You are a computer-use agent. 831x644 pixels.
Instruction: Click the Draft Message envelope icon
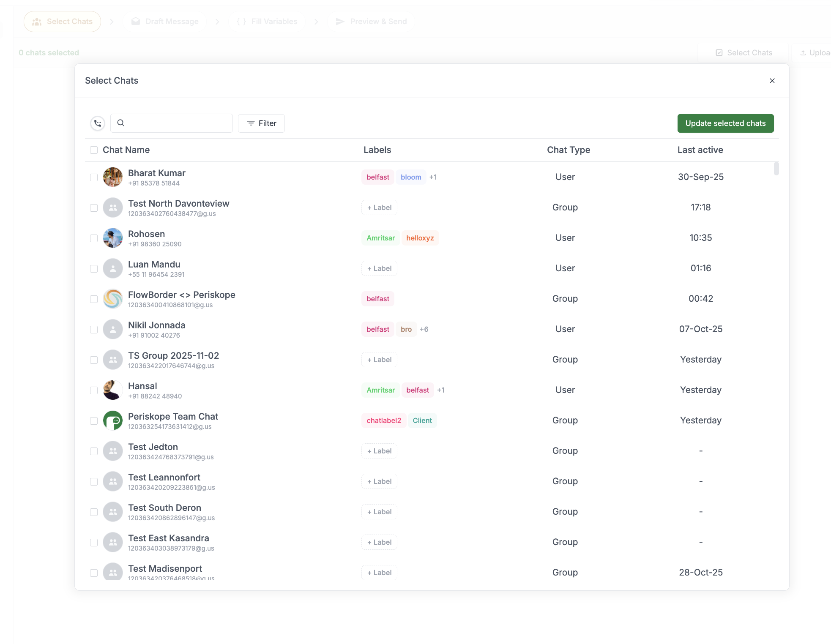[135, 21]
